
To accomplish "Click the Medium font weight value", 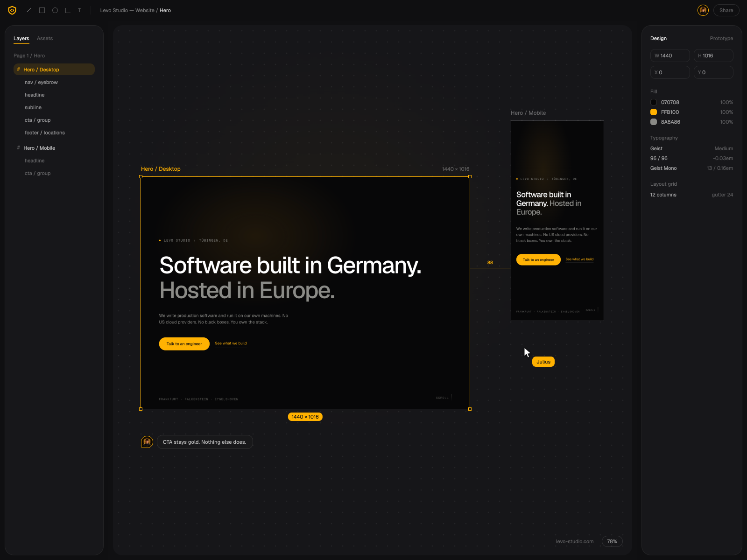I will tap(724, 148).
